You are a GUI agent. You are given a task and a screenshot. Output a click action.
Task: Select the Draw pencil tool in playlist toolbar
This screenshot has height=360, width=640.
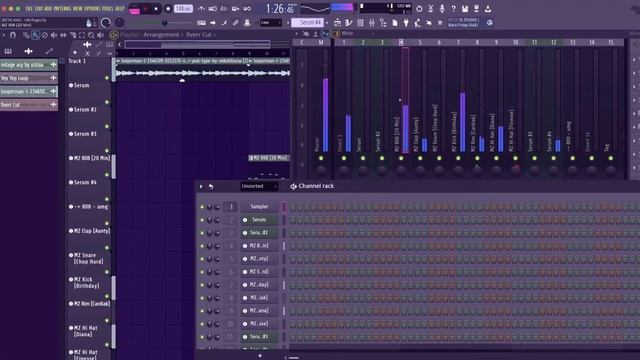(x=26, y=35)
